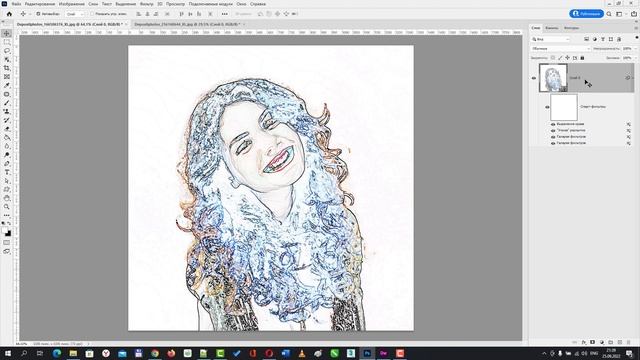Open the Фильтр menu

pyautogui.click(x=147, y=4)
